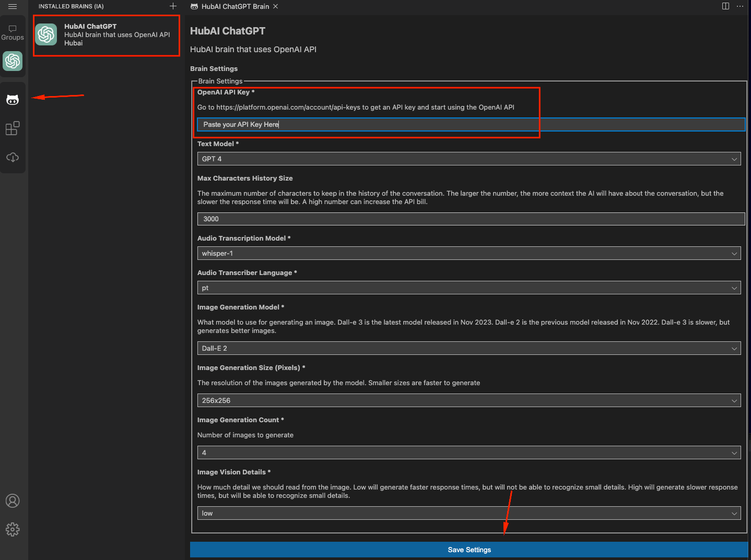Click the Image Vision Details label
Viewport: 751px width, 560px height.
point(233,472)
